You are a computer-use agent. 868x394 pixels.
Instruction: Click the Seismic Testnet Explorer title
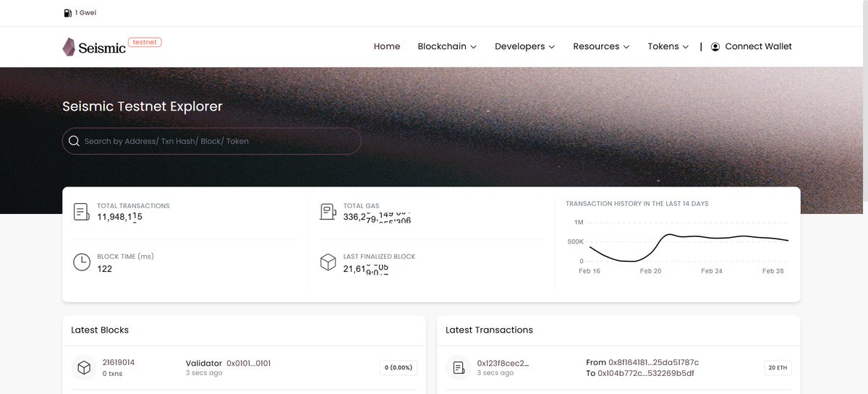142,106
